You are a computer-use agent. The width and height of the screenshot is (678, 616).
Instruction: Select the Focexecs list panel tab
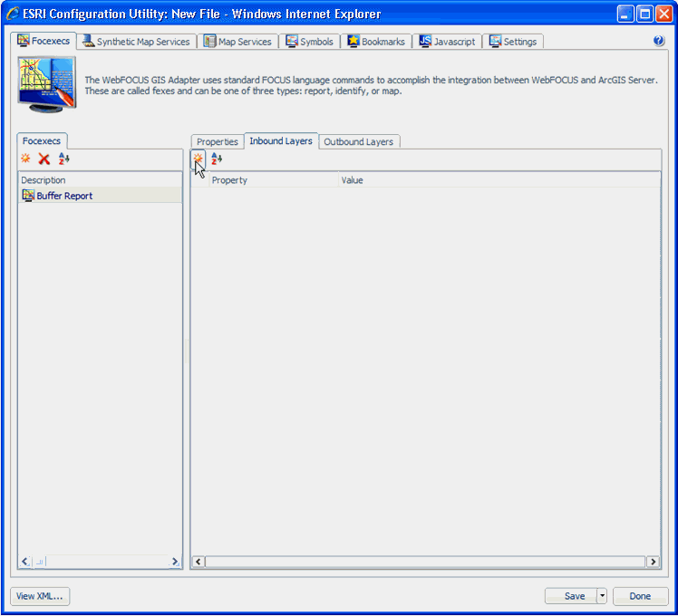pyautogui.click(x=42, y=141)
